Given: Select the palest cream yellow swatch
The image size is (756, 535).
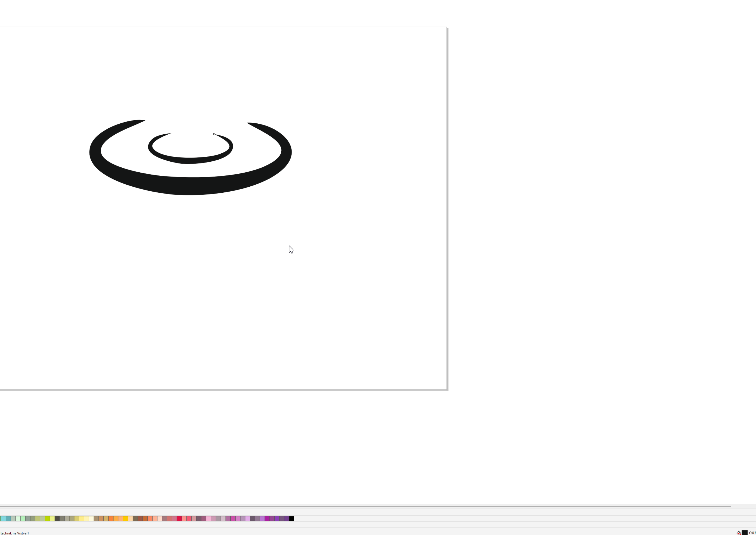Looking at the screenshot, I should click(x=91, y=519).
